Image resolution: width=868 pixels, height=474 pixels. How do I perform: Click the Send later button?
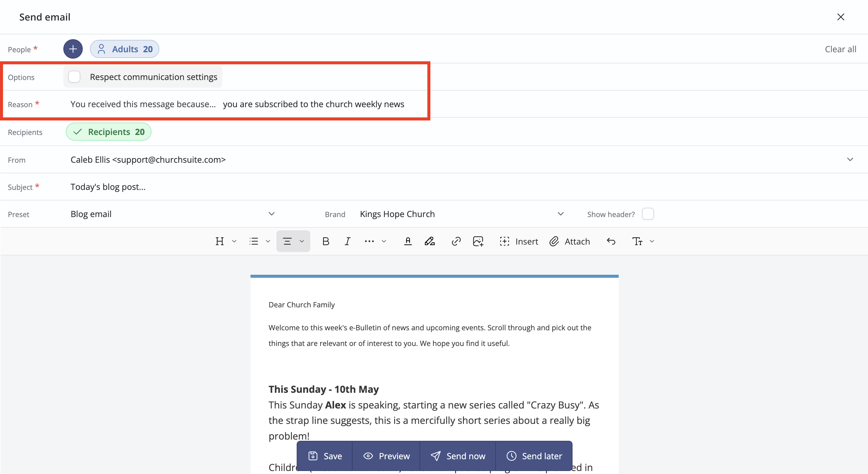coord(534,456)
